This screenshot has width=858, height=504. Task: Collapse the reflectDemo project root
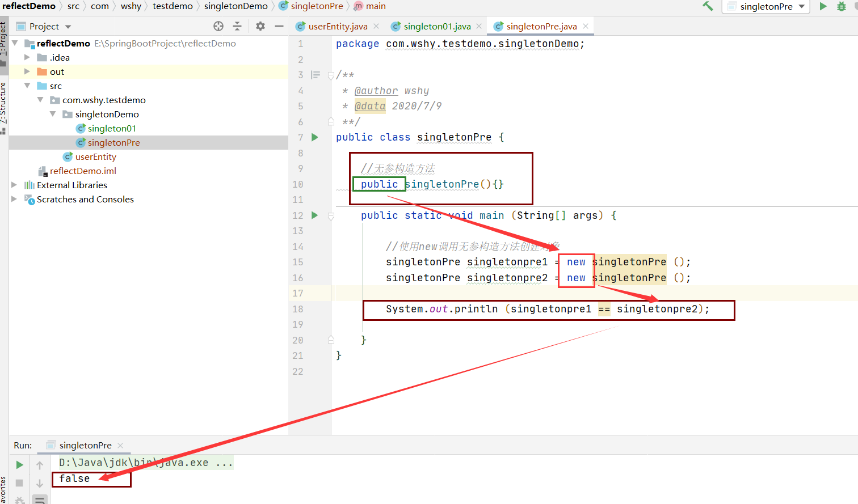point(15,43)
